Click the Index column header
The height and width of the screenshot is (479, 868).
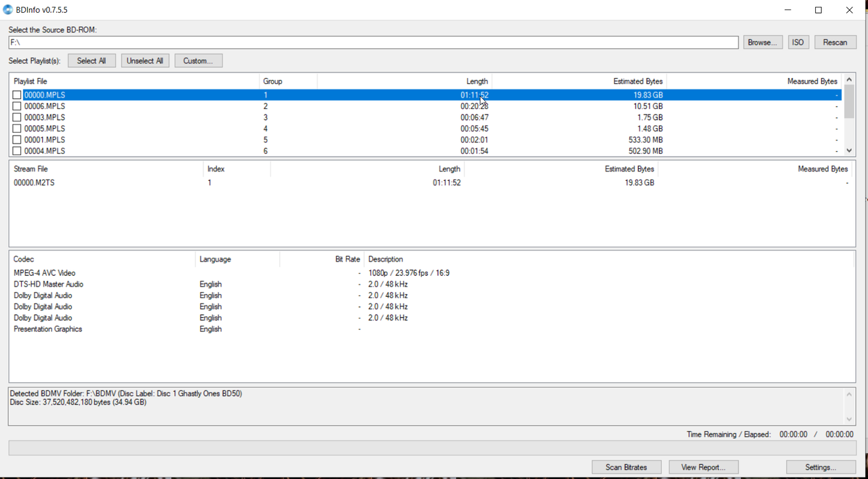(237, 169)
